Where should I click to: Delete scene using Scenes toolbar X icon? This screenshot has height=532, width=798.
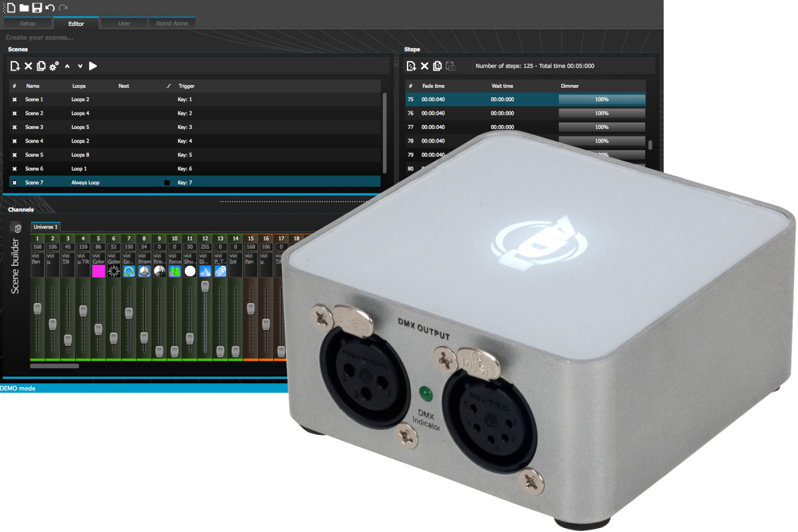coord(29,66)
